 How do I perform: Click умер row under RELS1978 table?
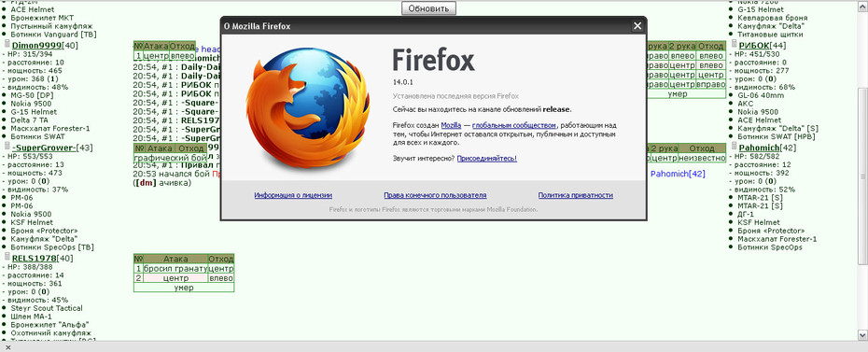click(x=184, y=288)
